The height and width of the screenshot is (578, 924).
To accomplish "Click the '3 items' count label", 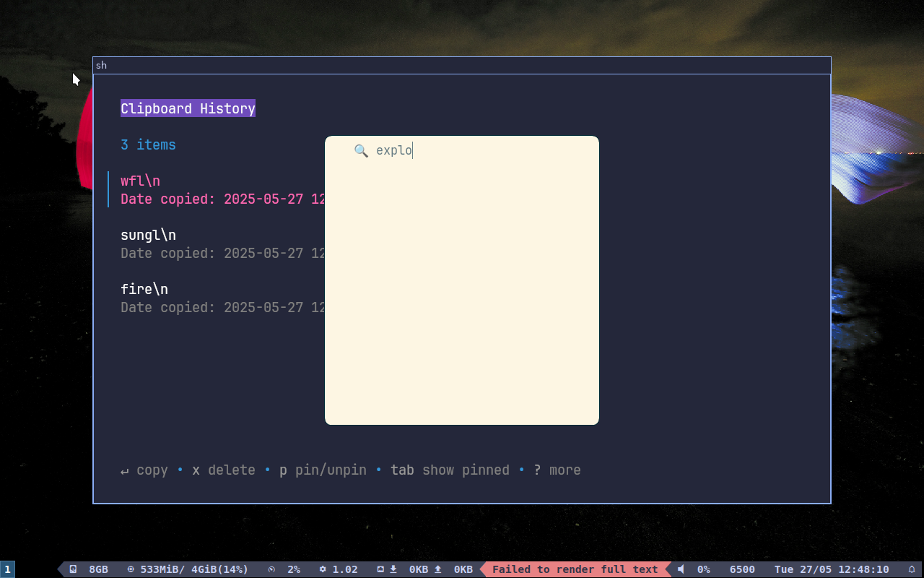I will [x=148, y=144].
